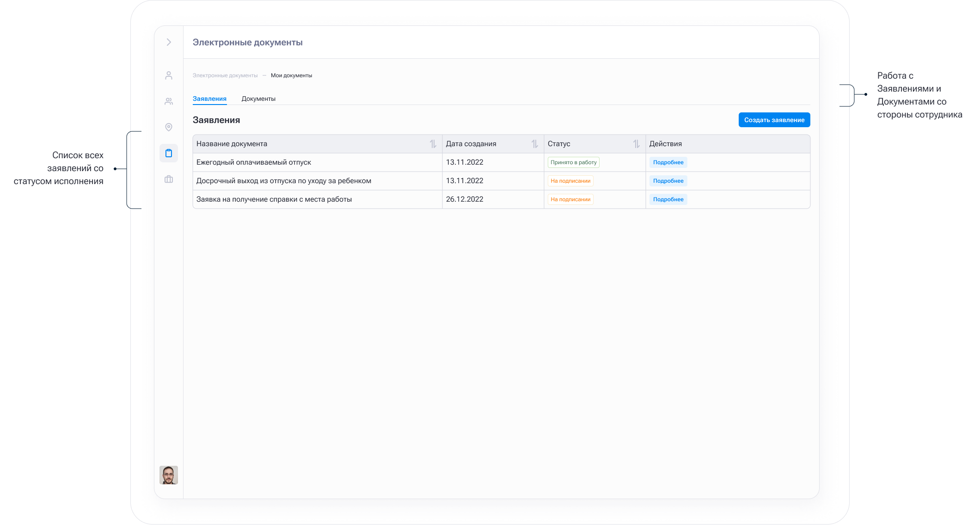Sort by Статус column

tap(636, 144)
